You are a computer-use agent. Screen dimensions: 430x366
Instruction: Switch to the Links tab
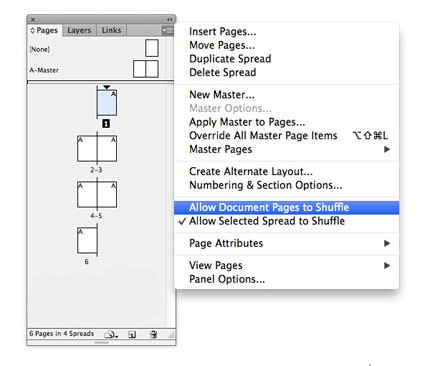pyautogui.click(x=111, y=30)
